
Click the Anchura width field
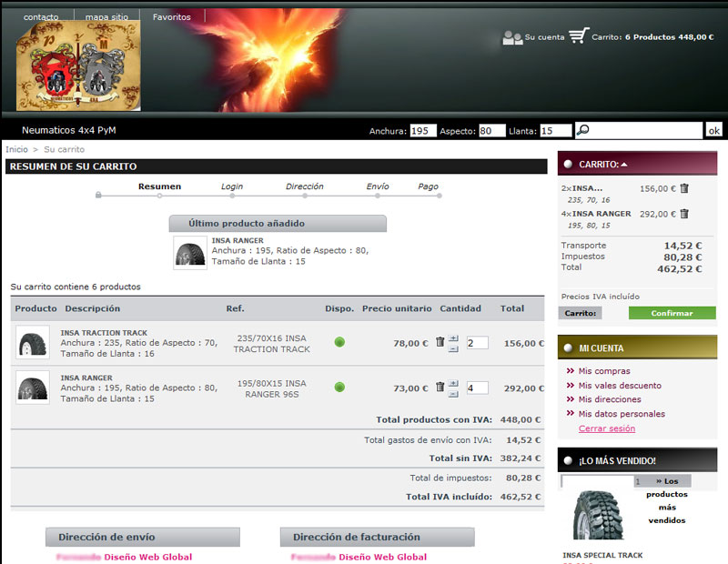point(423,131)
